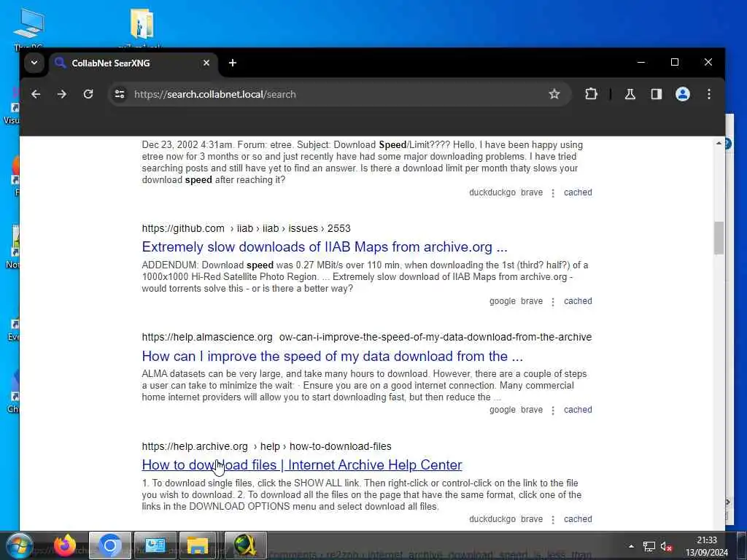Open cached link for etree forum result

[578, 192]
